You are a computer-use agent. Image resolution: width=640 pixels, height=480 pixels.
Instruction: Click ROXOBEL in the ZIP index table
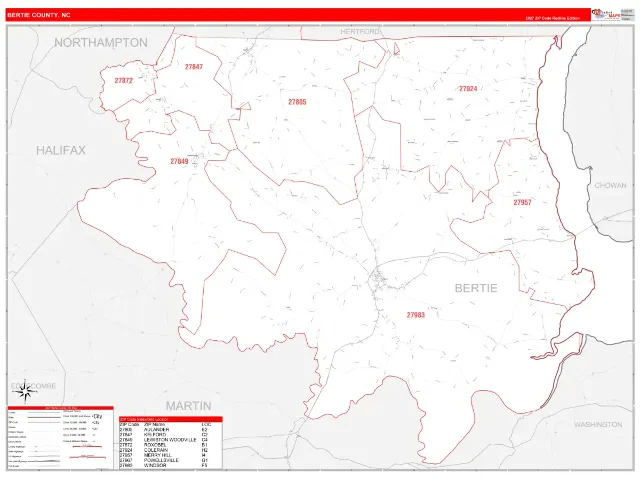tap(155, 445)
